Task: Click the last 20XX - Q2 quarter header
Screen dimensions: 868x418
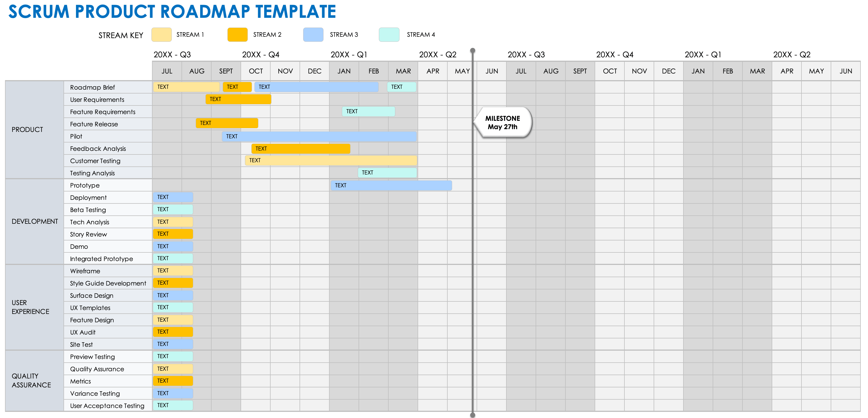Action: click(791, 55)
